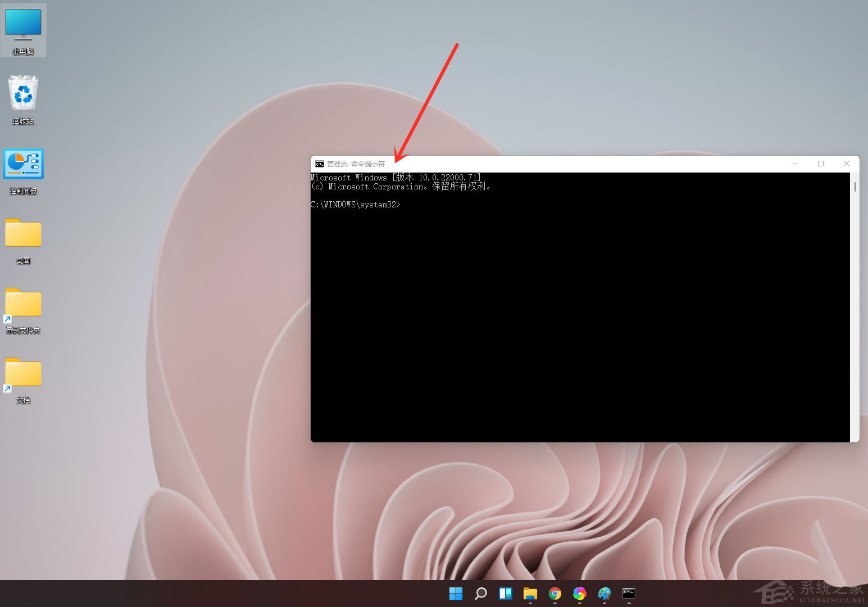Select the Command Prompt taskbar icon
This screenshot has width=868, height=607.
[x=629, y=594]
